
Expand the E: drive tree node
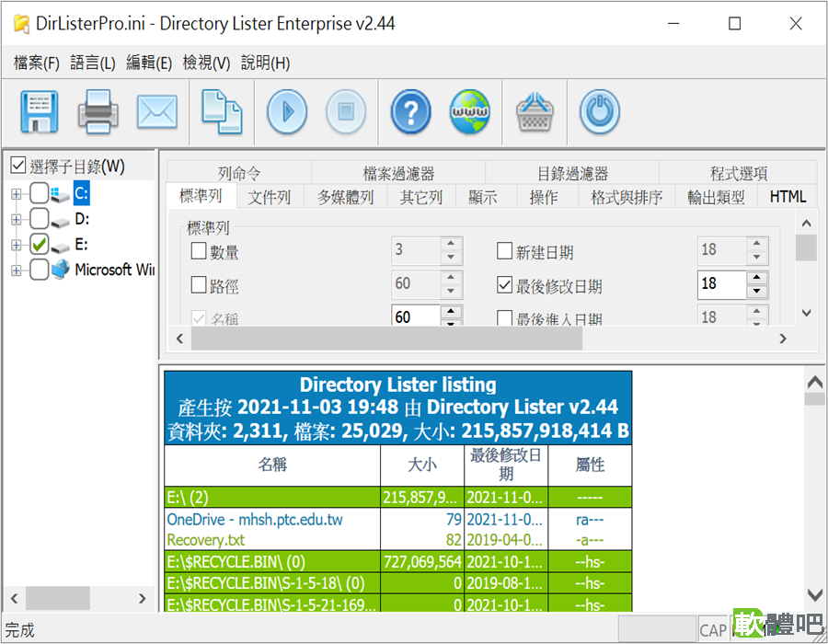17,245
